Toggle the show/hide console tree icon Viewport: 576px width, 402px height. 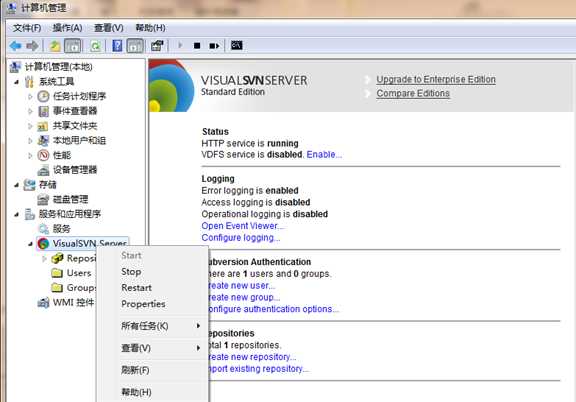coord(73,46)
